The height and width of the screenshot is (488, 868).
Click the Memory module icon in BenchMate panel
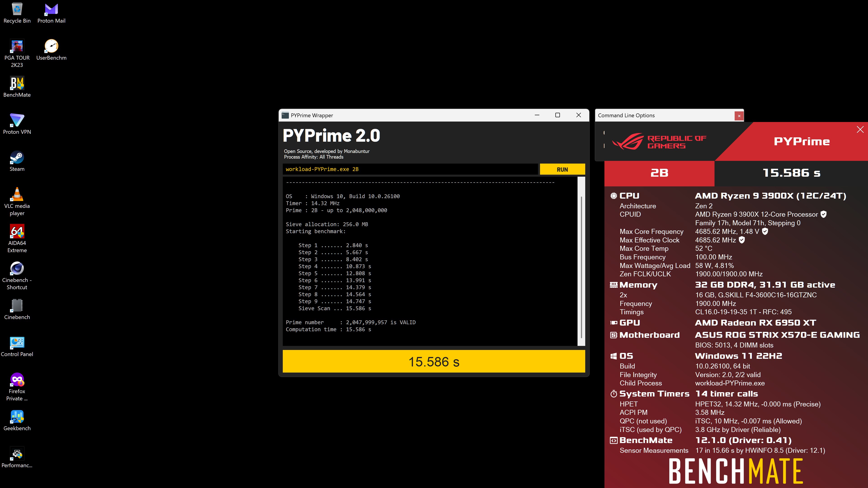pos(614,285)
